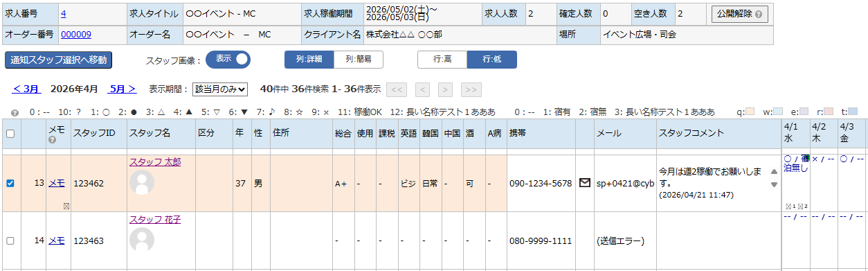
Task: Click avatar image of スタッフ 太郎
Action: 142,182
